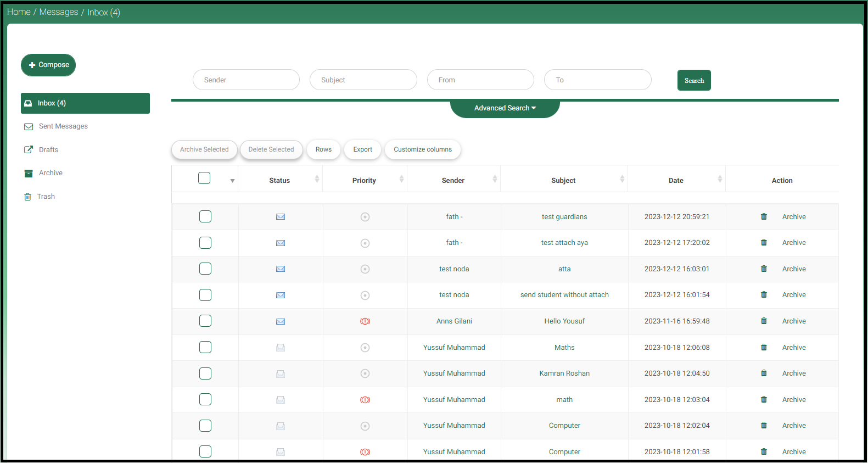Open the Rows count dropdown

pos(323,149)
